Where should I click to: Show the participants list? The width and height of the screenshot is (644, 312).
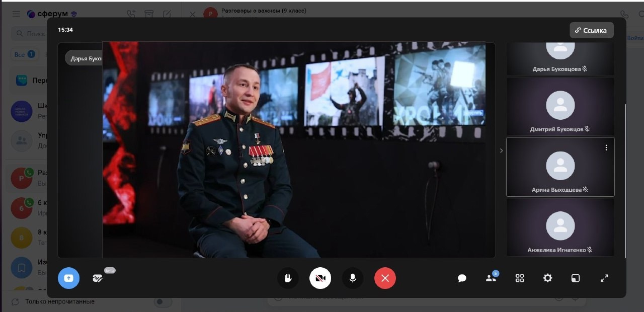[x=491, y=278]
